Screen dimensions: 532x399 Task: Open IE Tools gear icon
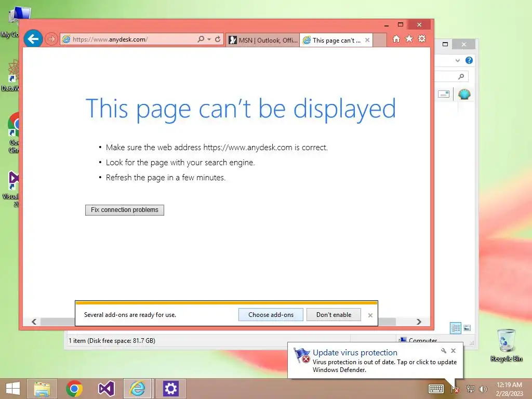tap(422, 38)
